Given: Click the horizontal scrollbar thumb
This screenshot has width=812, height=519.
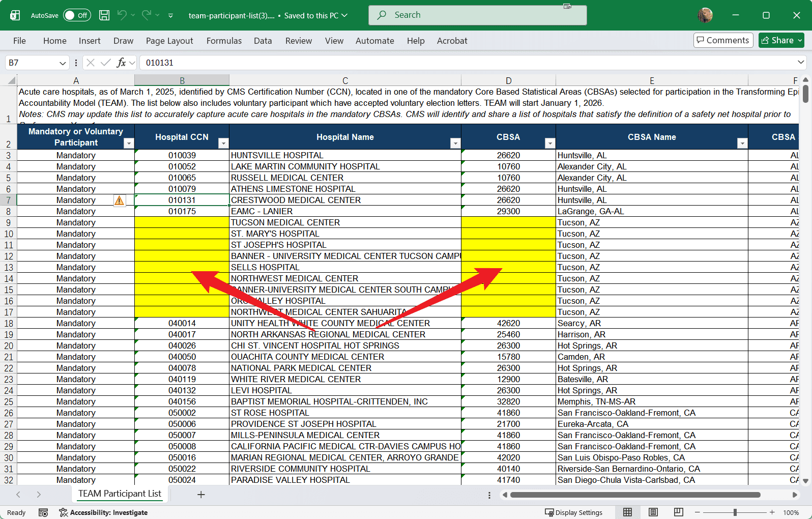Looking at the screenshot, I should coord(635,495).
